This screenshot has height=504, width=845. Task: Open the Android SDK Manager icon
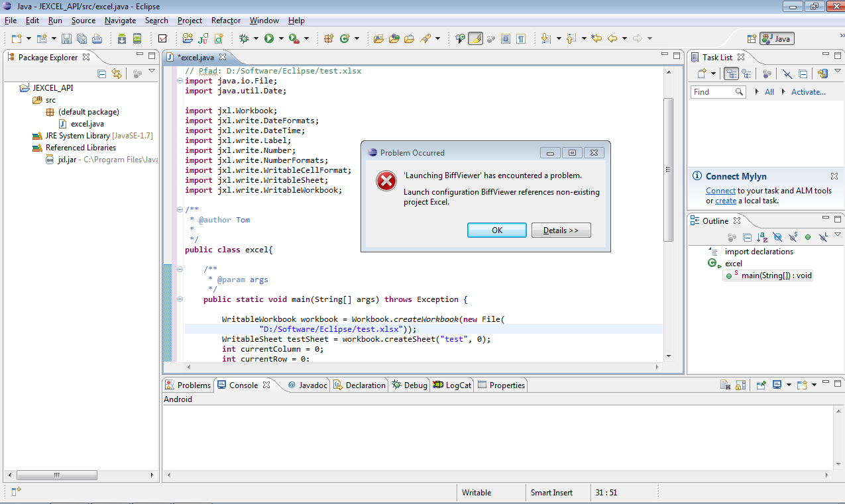click(121, 38)
